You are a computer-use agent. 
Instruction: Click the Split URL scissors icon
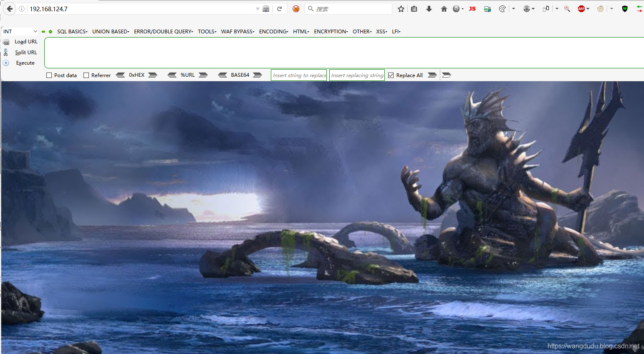click(6, 53)
